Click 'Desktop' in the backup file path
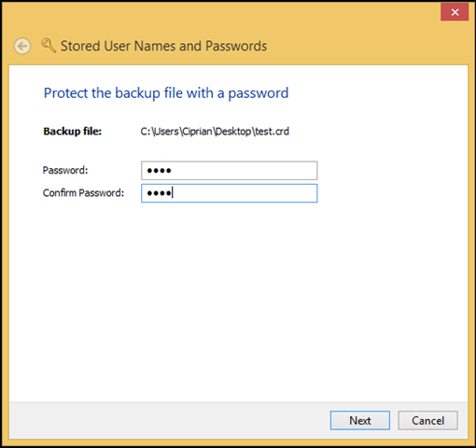Image resolution: width=476 pixels, height=448 pixels. (233, 132)
